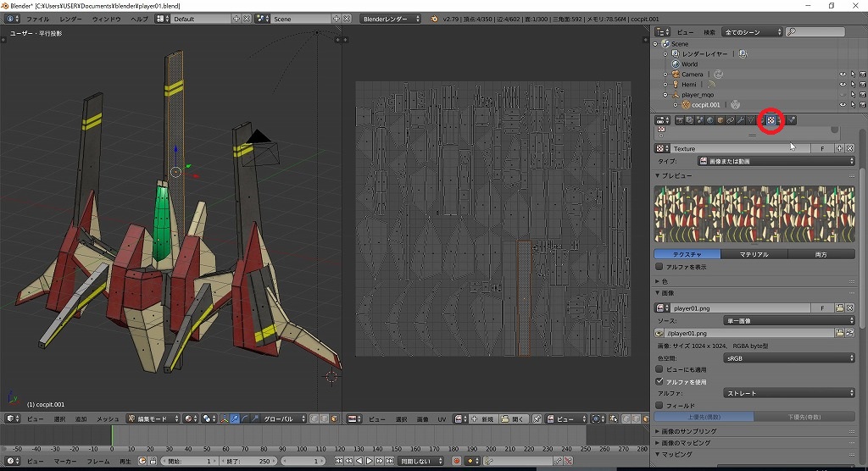Image resolution: width=868 pixels, height=471 pixels.
Task: Open the sRGB color space dropdown
Action: tap(788, 358)
